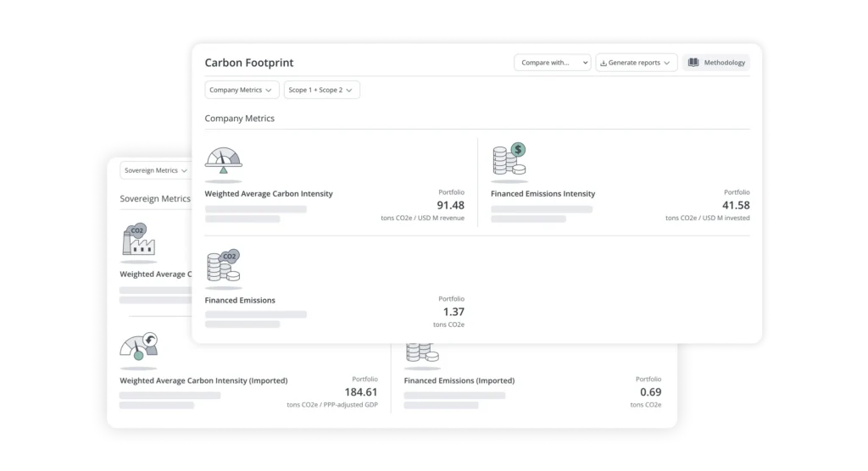Select the portfolio value 184.61

pyautogui.click(x=361, y=392)
